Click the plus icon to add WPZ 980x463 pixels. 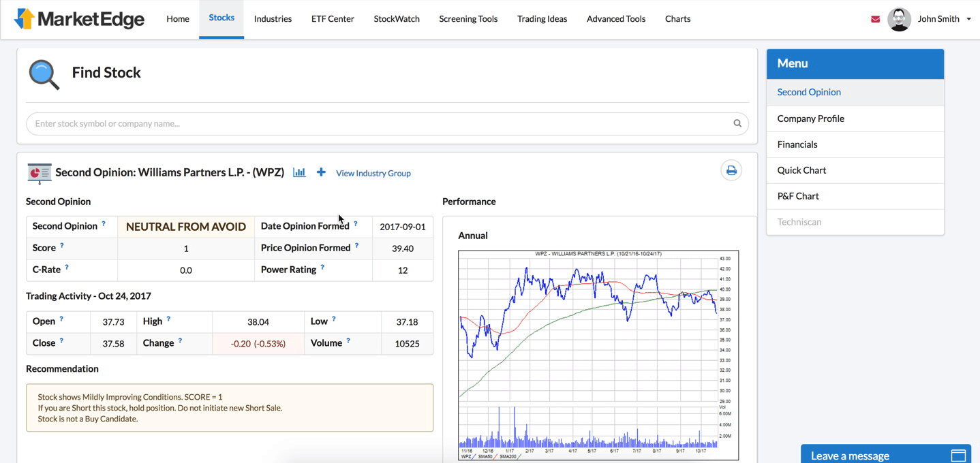pos(321,172)
